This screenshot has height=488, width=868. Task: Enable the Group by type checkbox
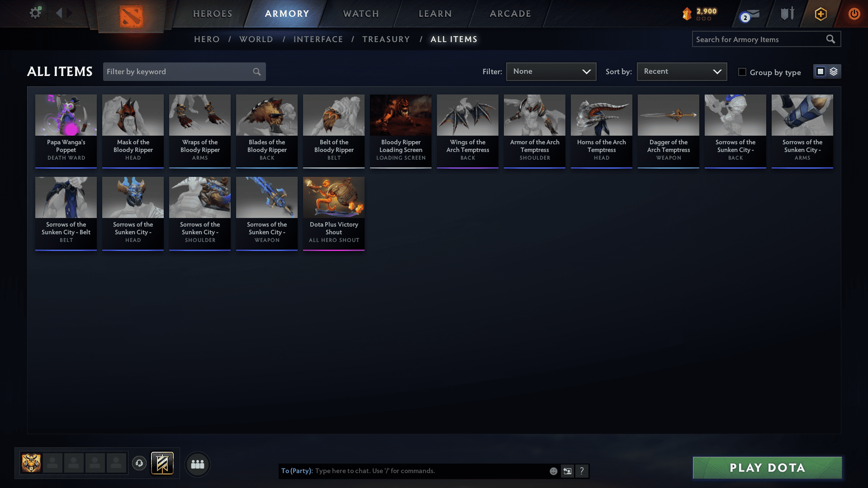click(742, 72)
